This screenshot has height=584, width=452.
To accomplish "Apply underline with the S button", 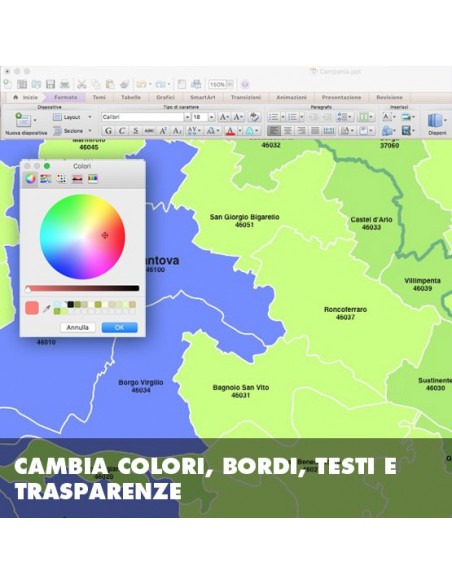I will (x=136, y=131).
